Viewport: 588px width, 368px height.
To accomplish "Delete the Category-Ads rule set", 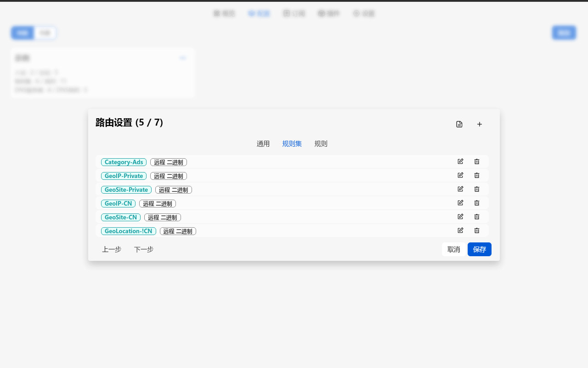I will click(477, 161).
